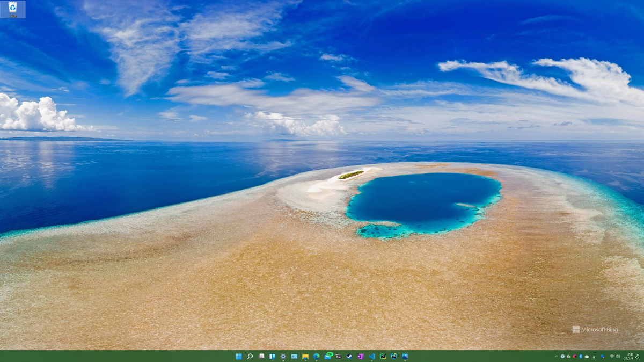Open Mail app with 99+ badge
This screenshot has height=362, width=644.
coord(328,356)
